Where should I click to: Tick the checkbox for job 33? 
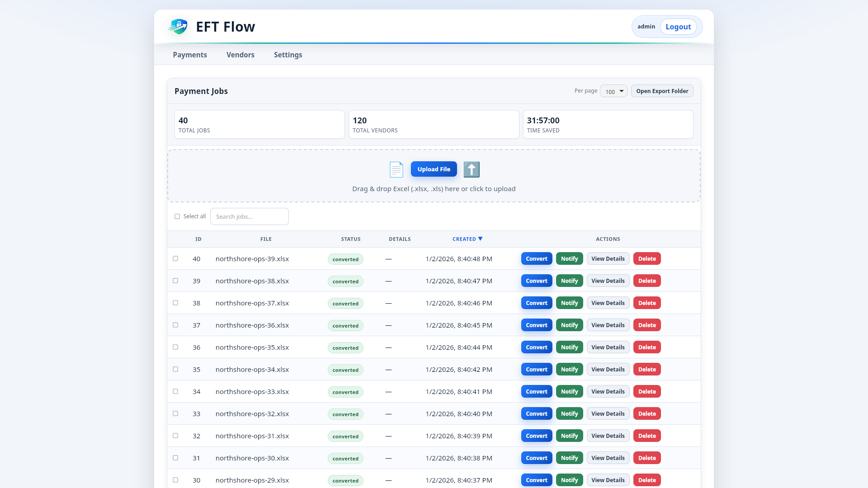(x=175, y=413)
